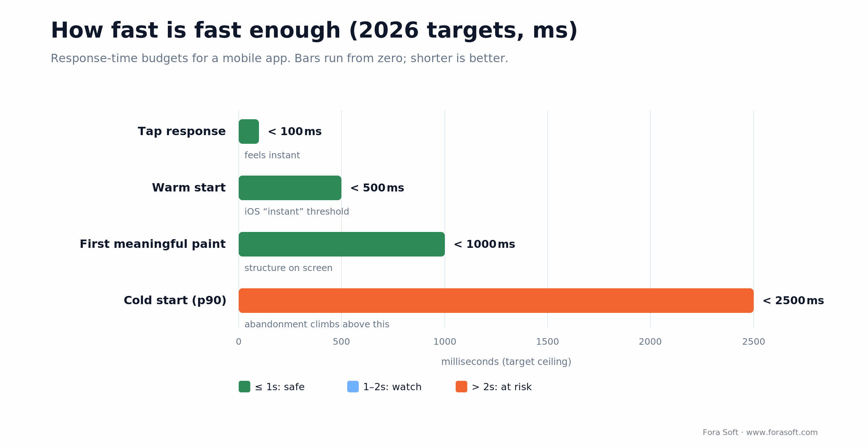This screenshot has width=868, height=448.
Task: Click the green First meaningful paint bar
Action: pyautogui.click(x=342, y=244)
